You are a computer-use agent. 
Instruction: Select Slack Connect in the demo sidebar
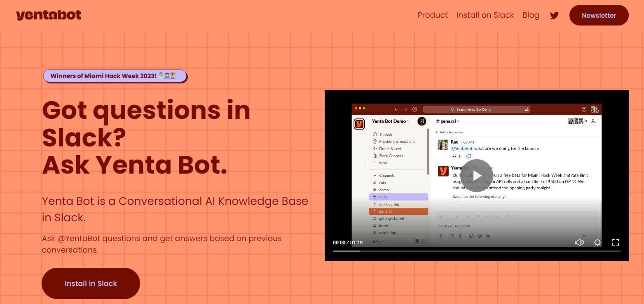pos(387,156)
